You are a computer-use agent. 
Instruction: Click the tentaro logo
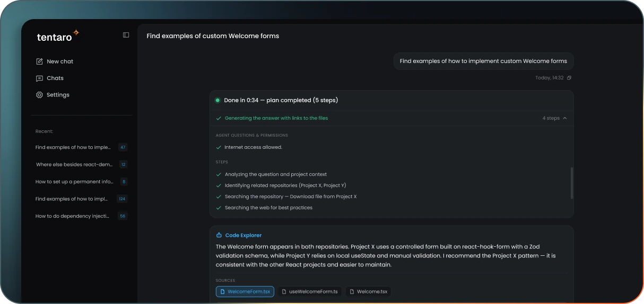point(58,36)
